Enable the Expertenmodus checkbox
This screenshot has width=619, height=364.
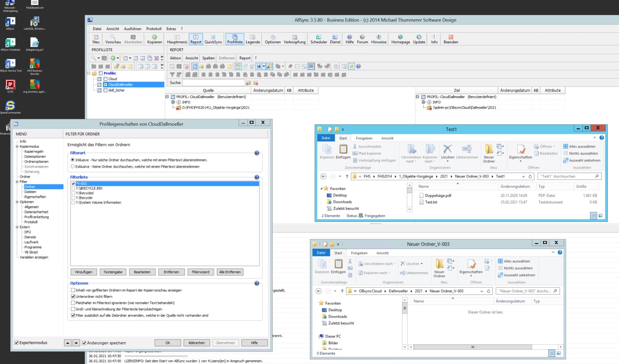17,343
